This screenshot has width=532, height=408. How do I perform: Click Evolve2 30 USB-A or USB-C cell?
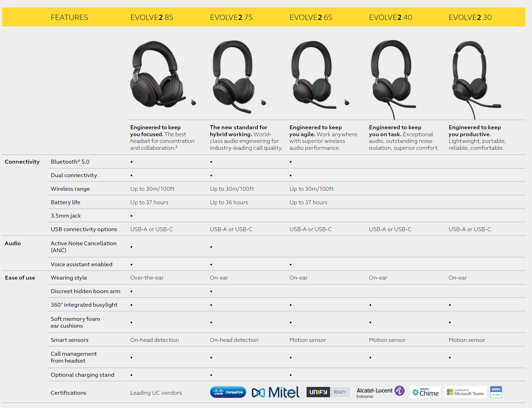coord(470,229)
